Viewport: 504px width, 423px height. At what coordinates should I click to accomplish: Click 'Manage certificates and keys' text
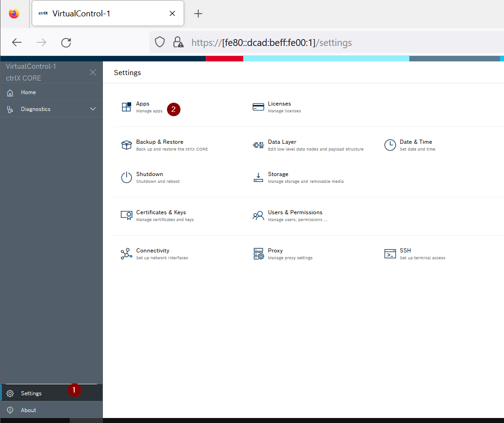click(165, 220)
